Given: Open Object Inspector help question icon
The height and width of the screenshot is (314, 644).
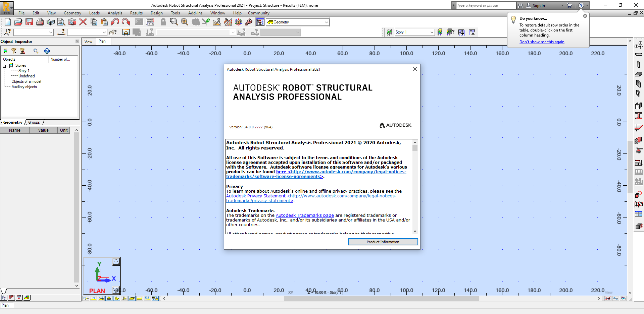Looking at the screenshot, I should [x=47, y=51].
